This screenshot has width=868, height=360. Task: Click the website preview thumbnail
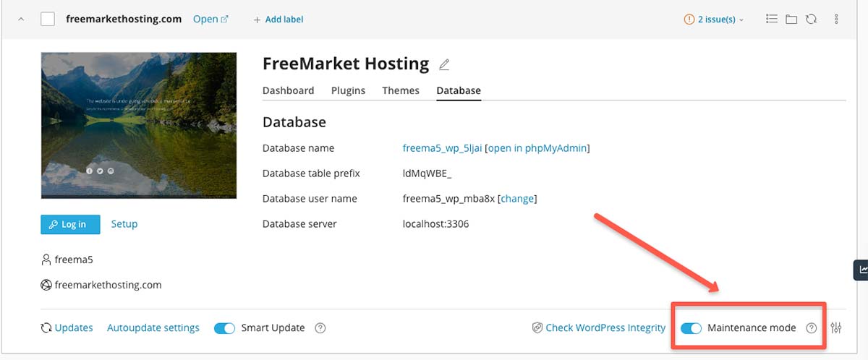(139, 125)
